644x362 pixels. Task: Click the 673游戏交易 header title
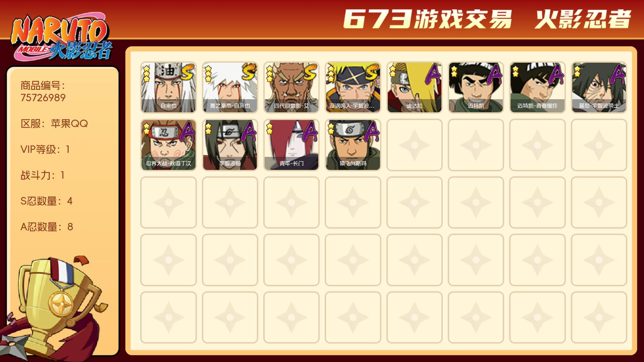click(427, 19)
